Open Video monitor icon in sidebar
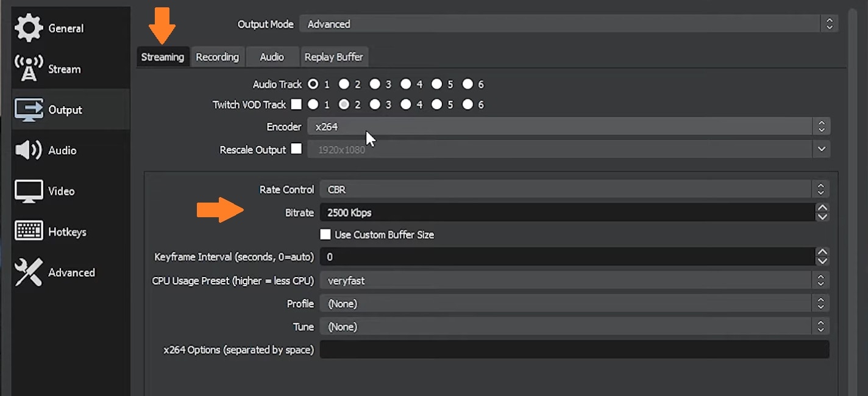This screenshot has width=868, height=396. (x=29, y=191)
